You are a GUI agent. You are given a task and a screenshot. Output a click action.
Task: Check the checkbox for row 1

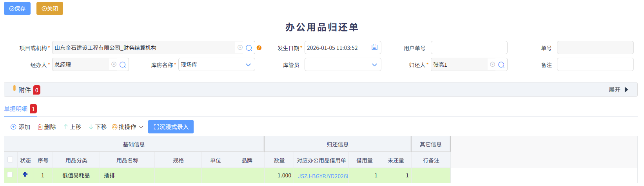(x=10, y=175)
